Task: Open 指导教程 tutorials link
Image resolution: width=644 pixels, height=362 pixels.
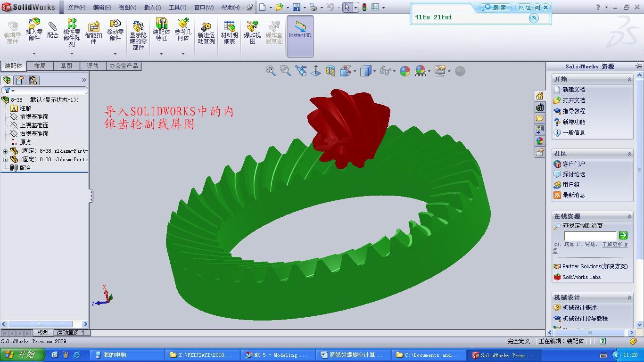Action: click(x=574, y=111)
